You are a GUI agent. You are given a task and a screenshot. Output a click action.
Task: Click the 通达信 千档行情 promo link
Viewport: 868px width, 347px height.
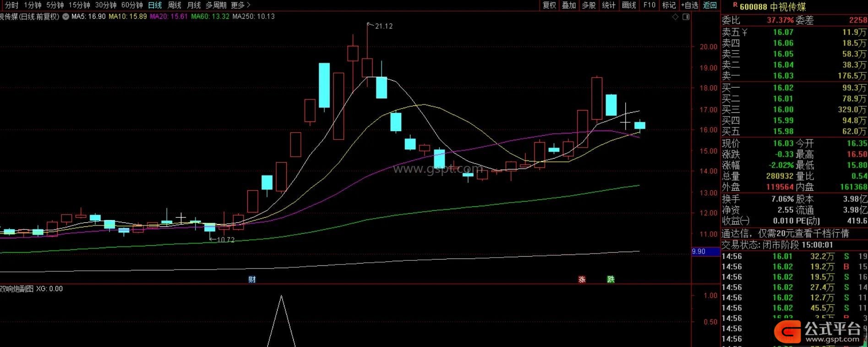point(786,233)
